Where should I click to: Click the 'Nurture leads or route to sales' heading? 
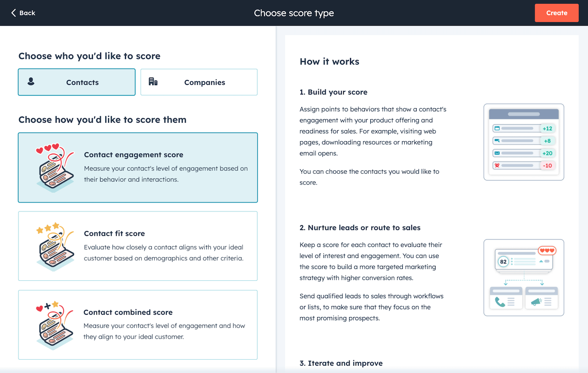point(360,228)
